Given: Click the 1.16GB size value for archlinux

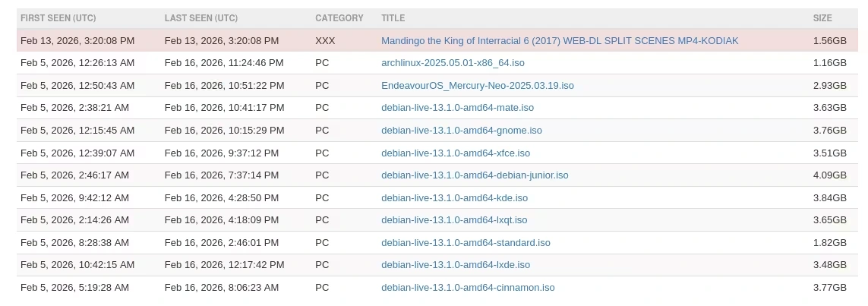Looking at the screenshot, I should tap(829, 63).
